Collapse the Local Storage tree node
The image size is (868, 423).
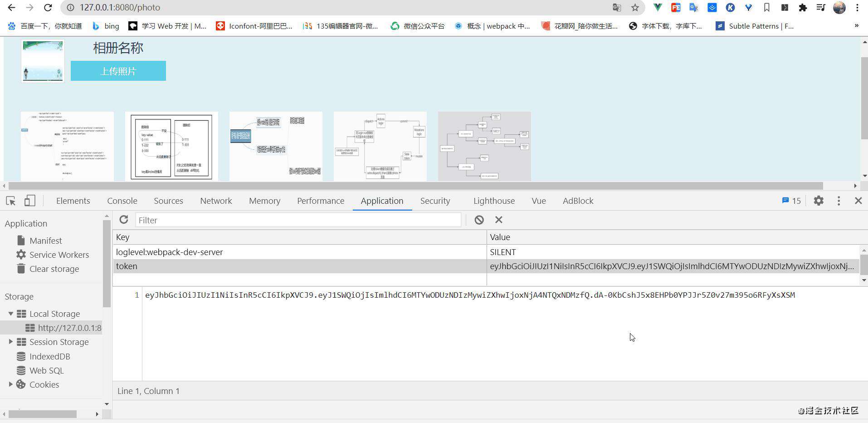coord(11,314)
